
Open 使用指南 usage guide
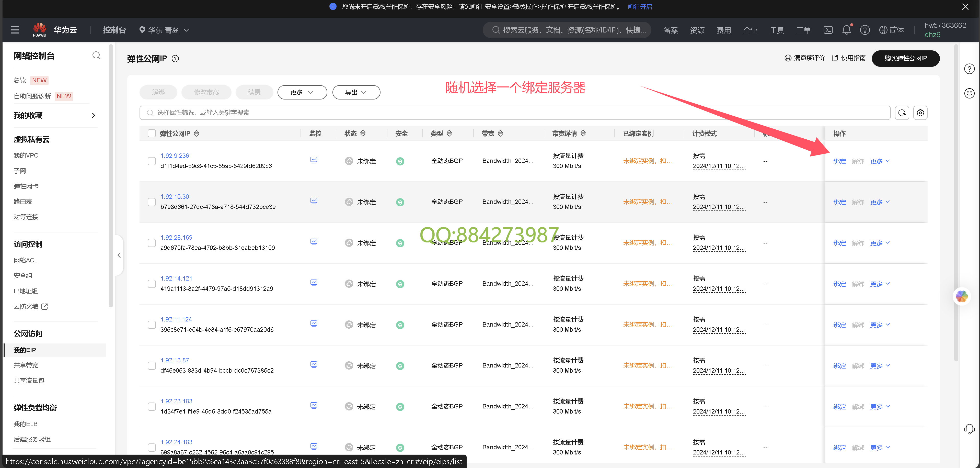click(x=849, y=58)
